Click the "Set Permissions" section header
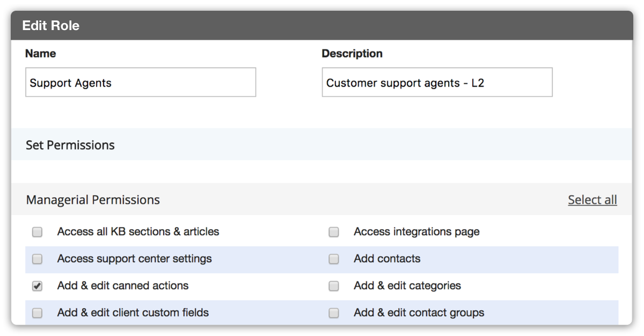644x336 pixels. click(x=70, y=145)
